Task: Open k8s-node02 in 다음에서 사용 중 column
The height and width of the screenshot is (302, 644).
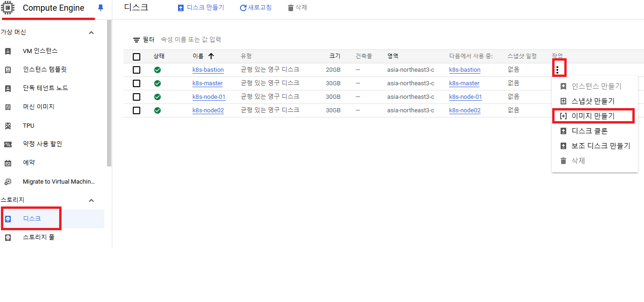Action: (x=465, y=110)
